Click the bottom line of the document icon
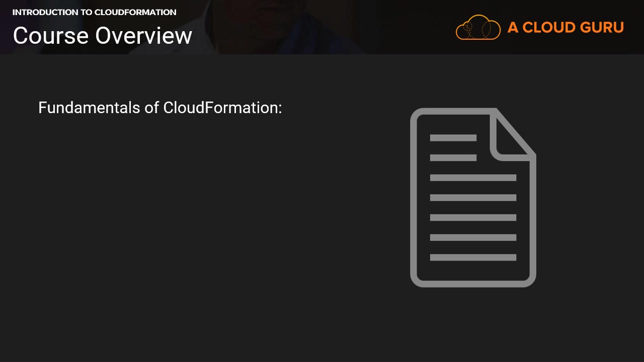The image size is (644, 362). tap(473, 257)
